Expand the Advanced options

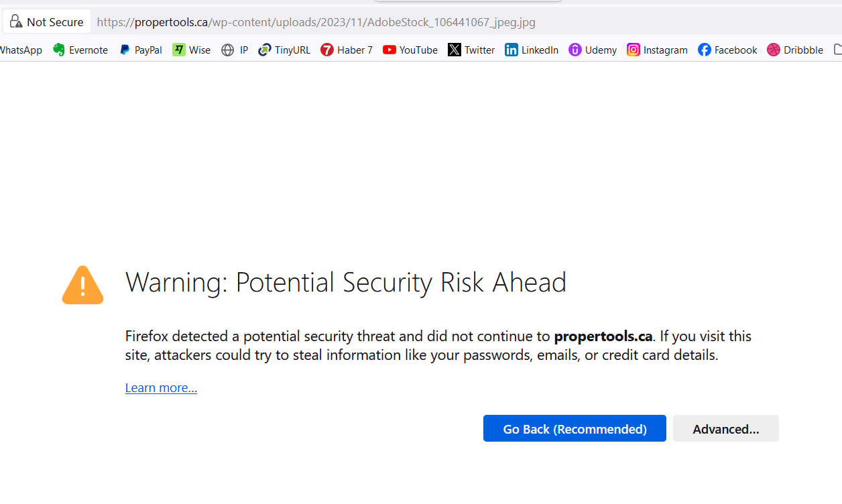click(726, 428)
